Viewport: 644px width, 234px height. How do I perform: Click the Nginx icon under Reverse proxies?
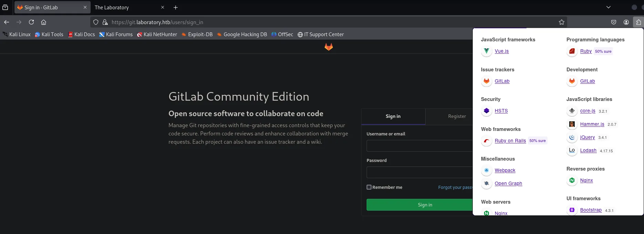(572, 180)
